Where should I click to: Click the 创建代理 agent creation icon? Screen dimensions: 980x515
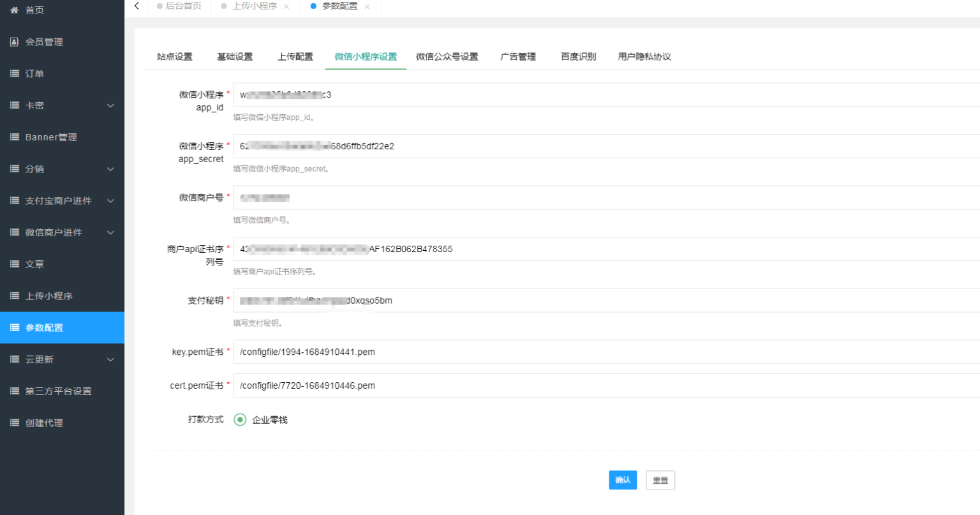14,422
